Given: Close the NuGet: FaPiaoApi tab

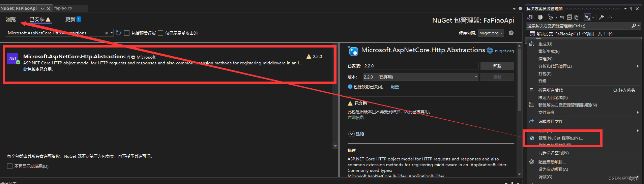Looking at the screenshot, I should [49, 8].
